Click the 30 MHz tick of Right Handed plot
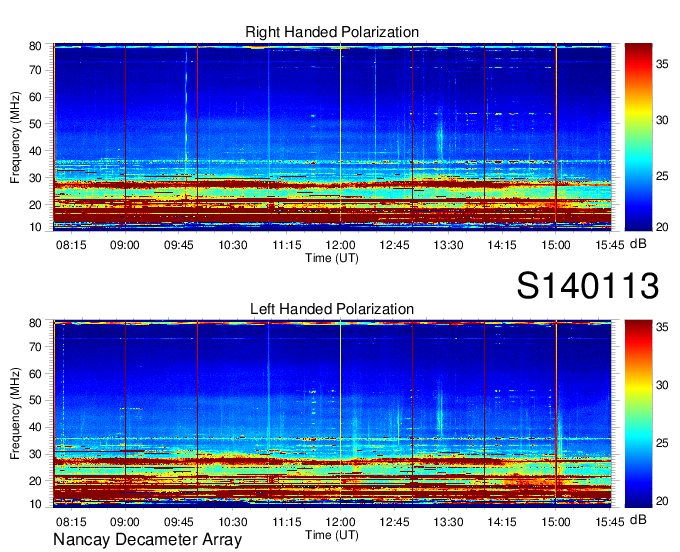Viewport: 680px width, 552px height. [35, 178]
